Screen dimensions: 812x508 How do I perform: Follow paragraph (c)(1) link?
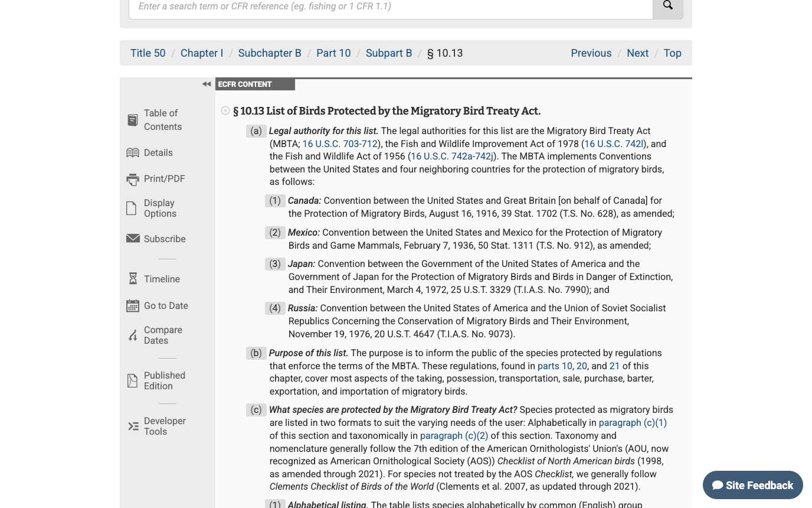pos(633,423)
